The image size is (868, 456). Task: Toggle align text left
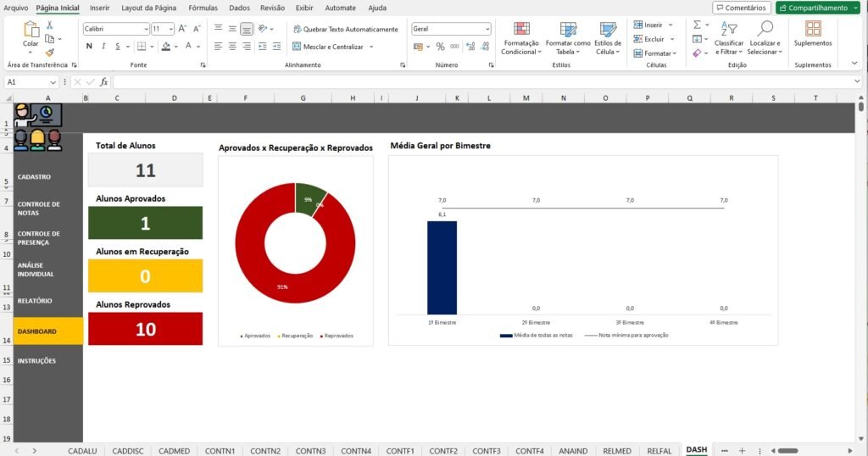tap(218, 47)
